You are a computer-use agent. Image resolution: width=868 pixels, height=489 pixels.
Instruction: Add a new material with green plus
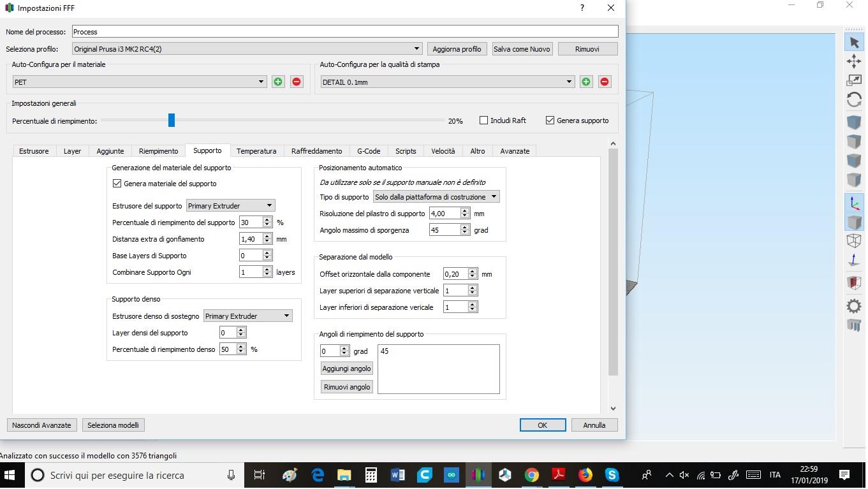[x=278, y=82]
